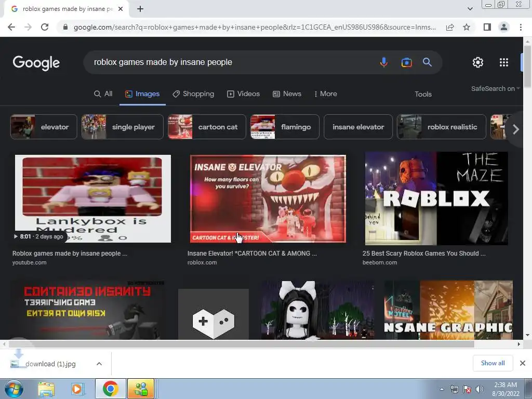Open Google quick settings gear
532x399 pixels.
coord(478,62)
